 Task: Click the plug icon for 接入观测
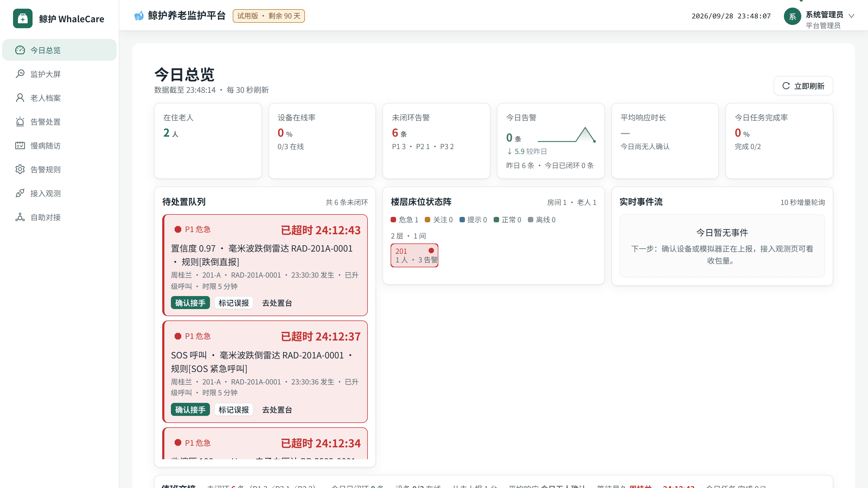tap(20, 193)
